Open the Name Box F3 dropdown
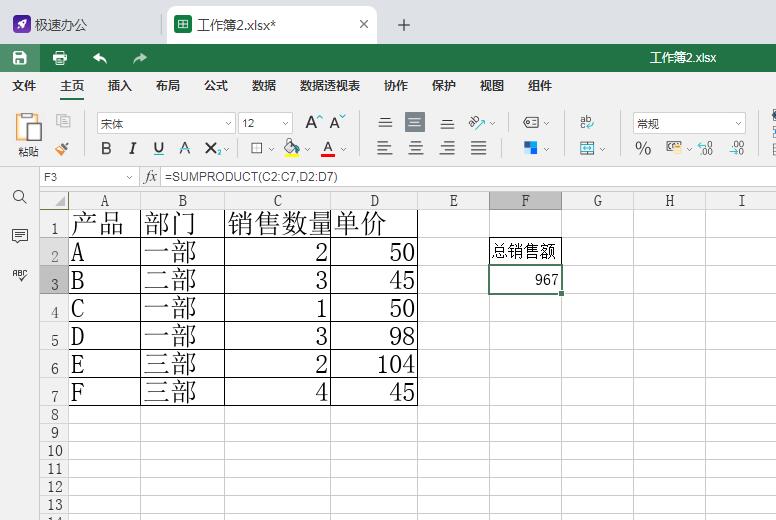The width and height of the screenshot is (776, 520). click(x=129, y=177)
